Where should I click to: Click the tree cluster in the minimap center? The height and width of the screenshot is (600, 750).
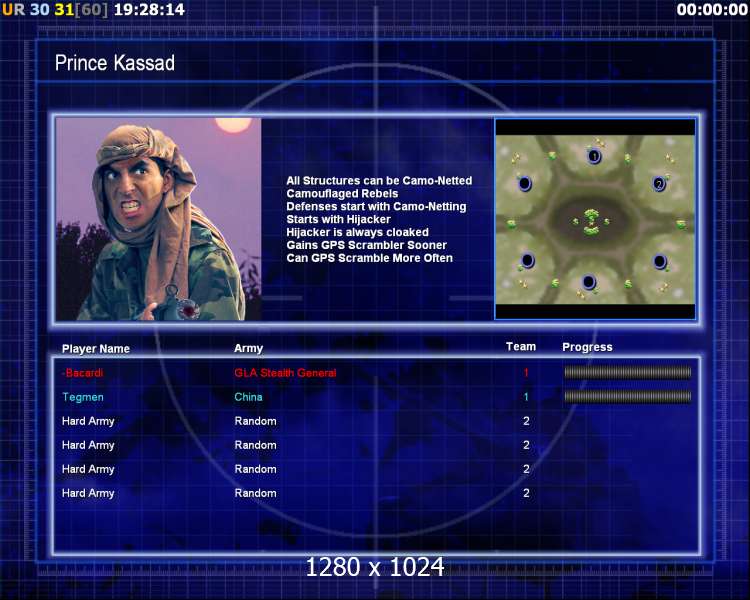[592, 222]
